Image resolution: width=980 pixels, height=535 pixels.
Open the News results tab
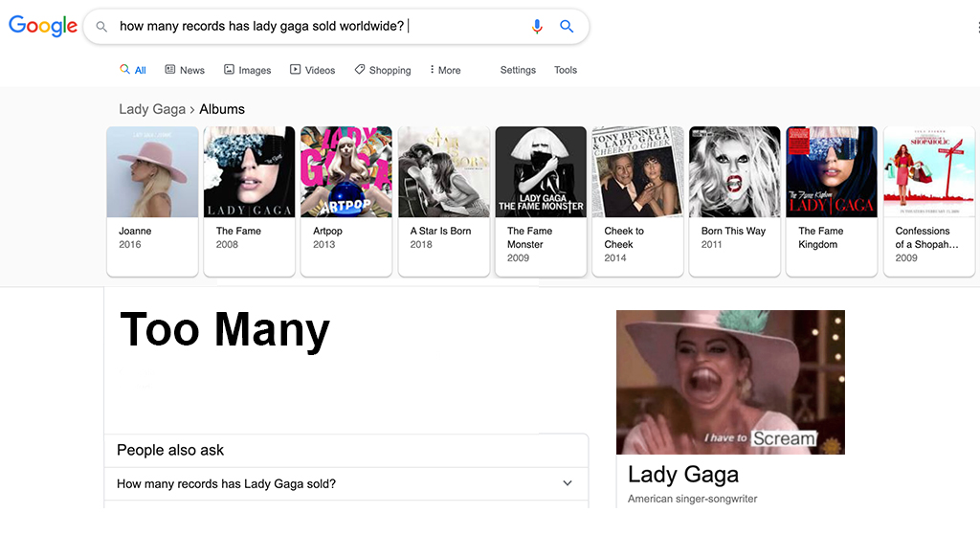tap(185, 70)
